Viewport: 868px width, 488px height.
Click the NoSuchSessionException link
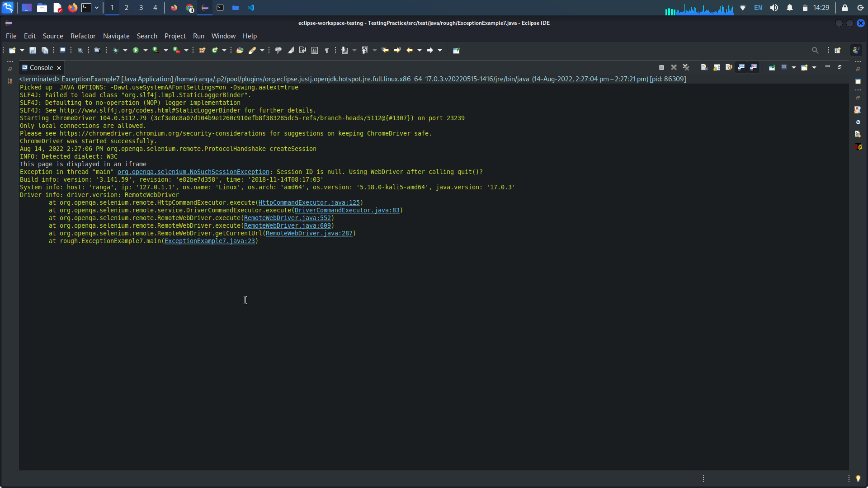coord(193,172)
